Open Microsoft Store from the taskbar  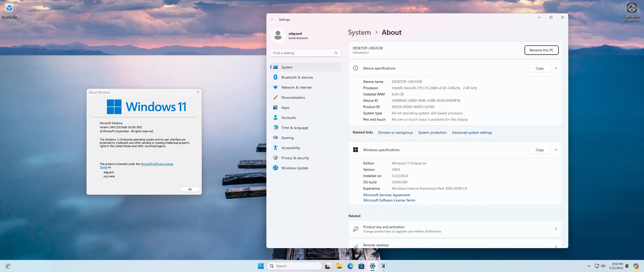361,266
